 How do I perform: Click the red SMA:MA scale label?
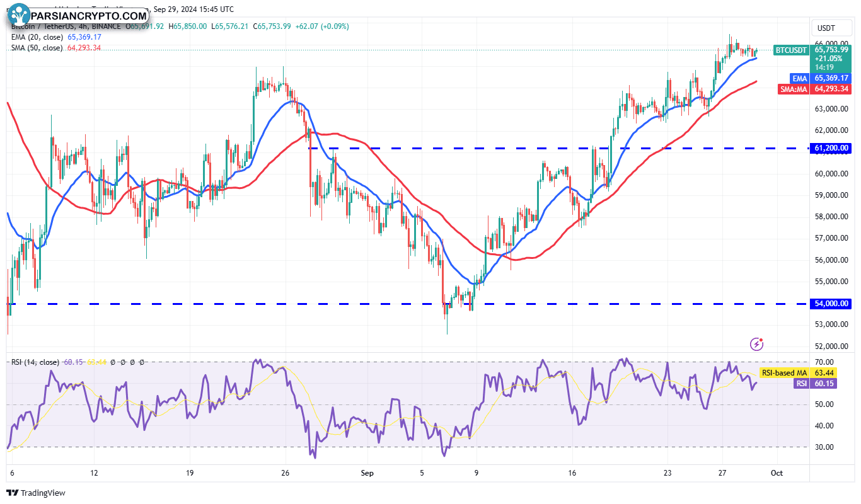coord(794,89)
